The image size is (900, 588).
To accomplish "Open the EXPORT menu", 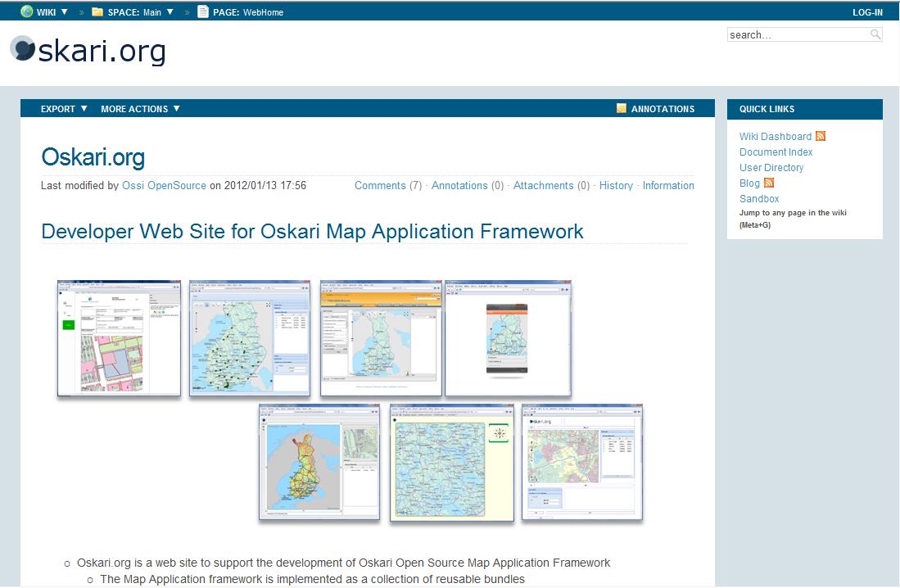I will 58,109.
